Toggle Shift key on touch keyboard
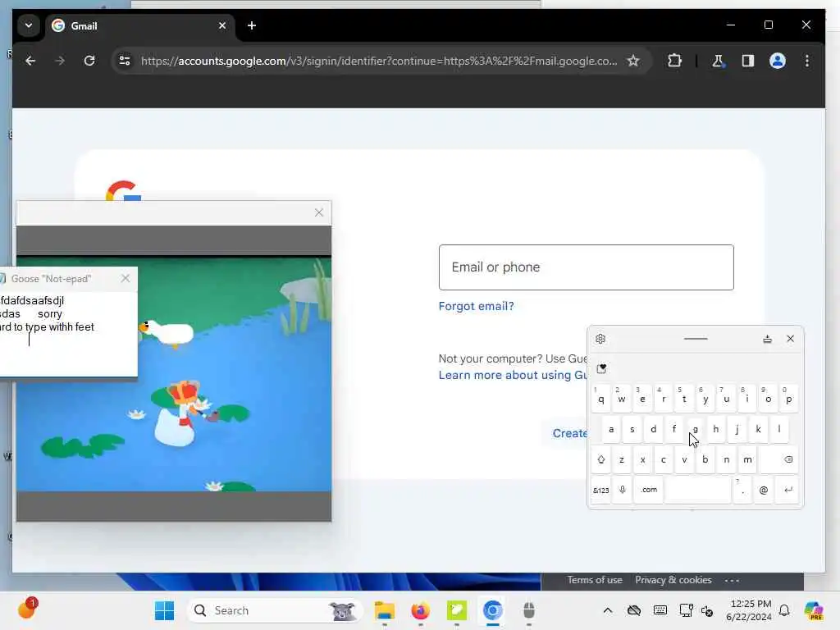 pyautogui.click(x=600, y=459)
